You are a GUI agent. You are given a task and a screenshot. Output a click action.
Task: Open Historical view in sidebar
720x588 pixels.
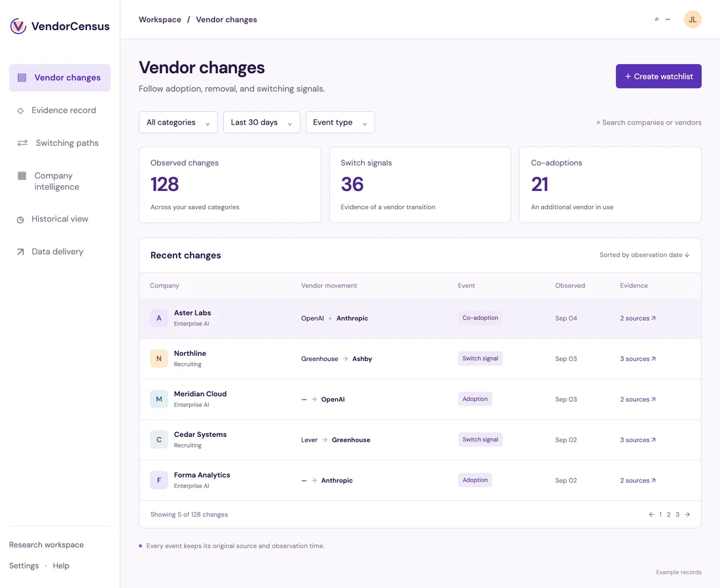[60, 219]
